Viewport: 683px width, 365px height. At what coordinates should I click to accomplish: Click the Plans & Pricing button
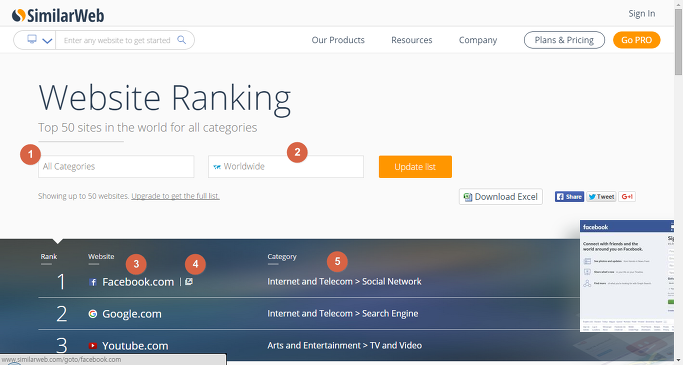pos(564,40)
